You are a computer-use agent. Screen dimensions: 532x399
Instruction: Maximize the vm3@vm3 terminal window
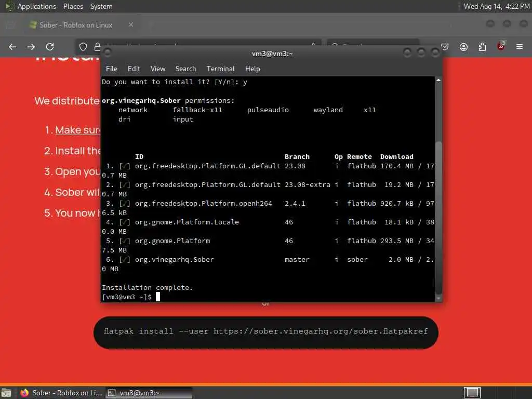(x=421, y=52)
